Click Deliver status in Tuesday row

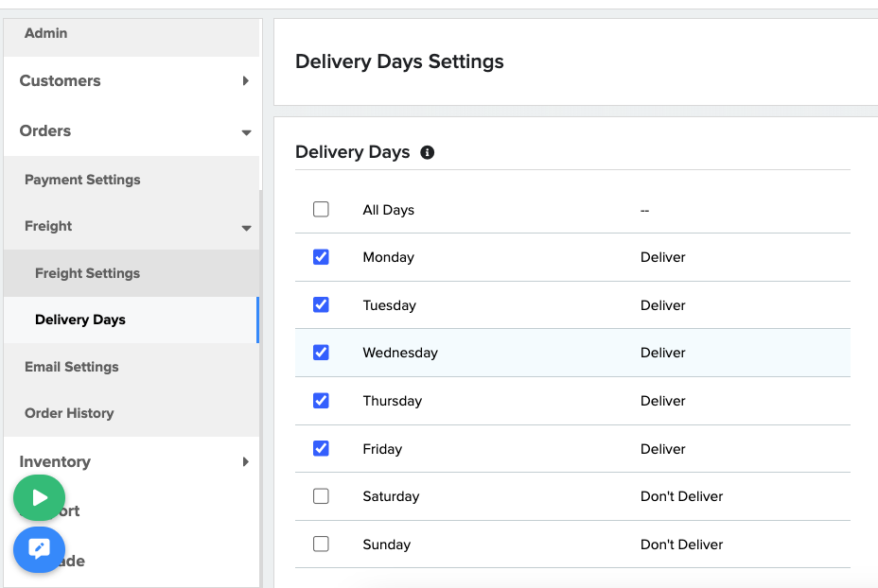coord(663,305)
